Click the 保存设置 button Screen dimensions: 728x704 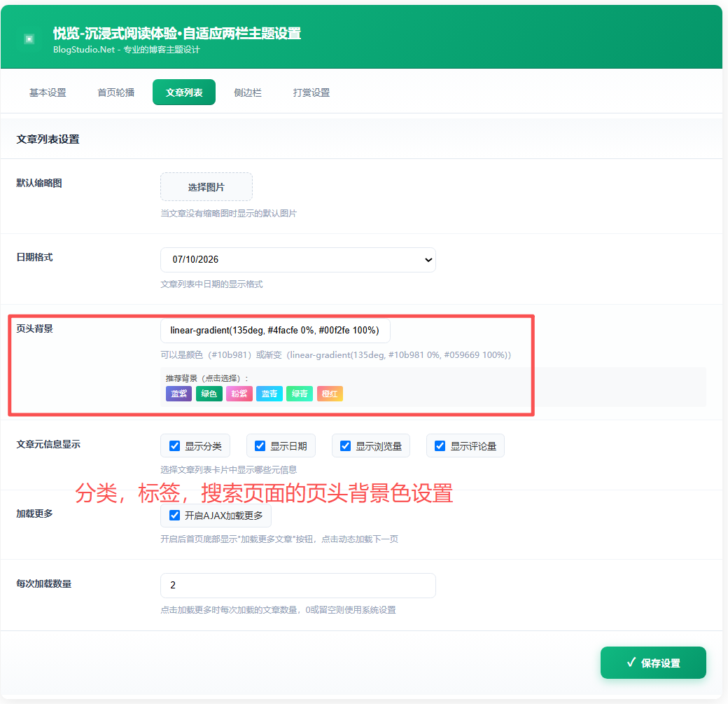(x=653, y=663)
